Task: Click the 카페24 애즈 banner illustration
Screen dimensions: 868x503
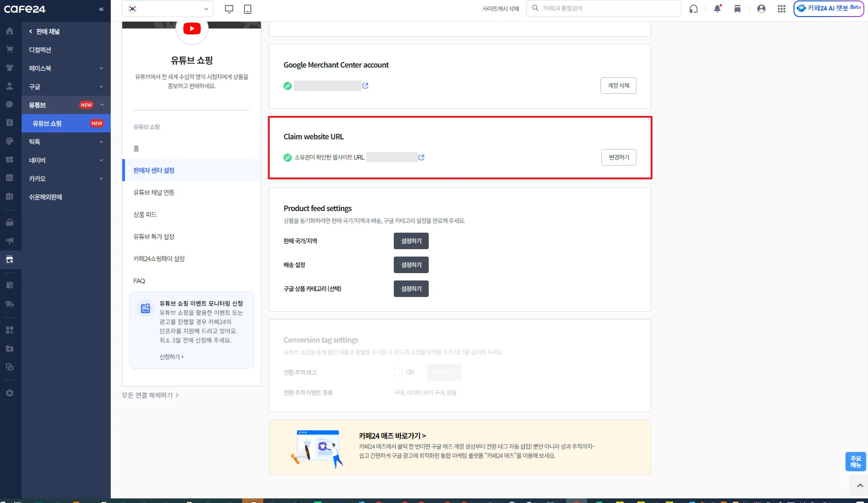Action: 317,448
